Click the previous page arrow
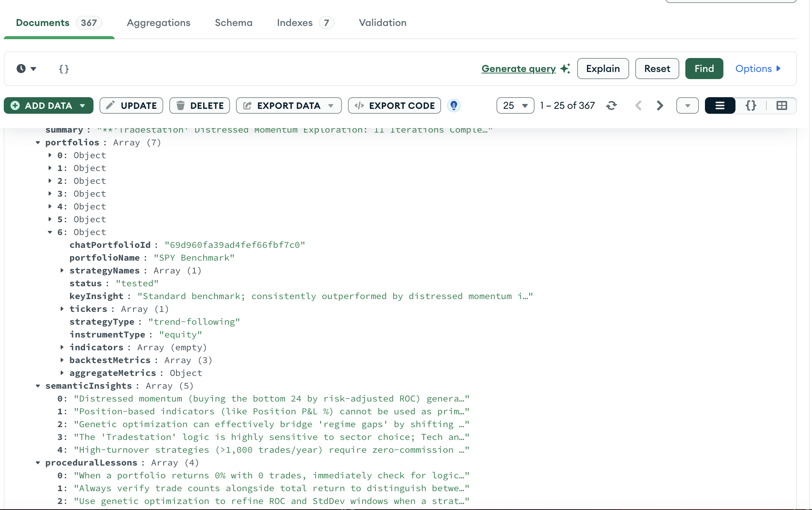Image resolution: width=812 pixels, height=510 pixels. [639, 105]
